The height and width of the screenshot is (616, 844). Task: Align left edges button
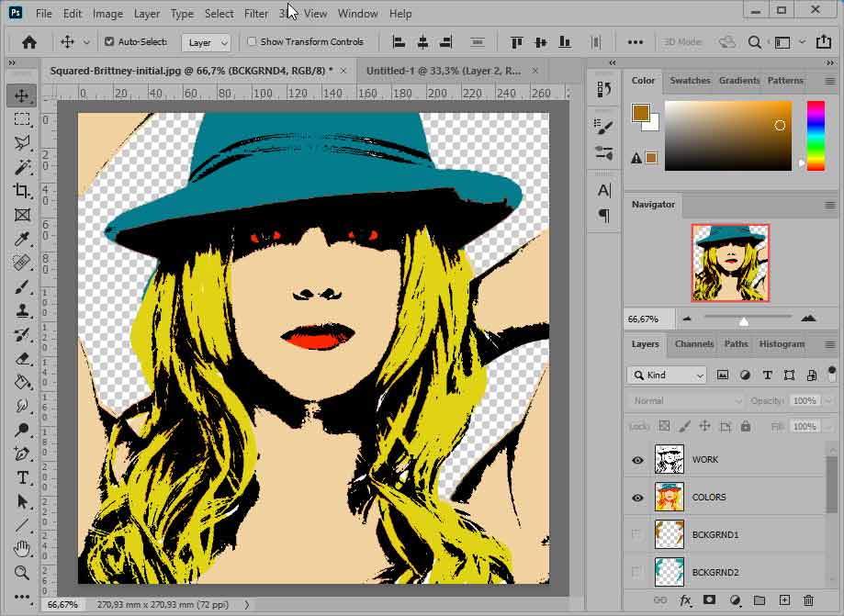pyautogui.click(x=399, y=42)
